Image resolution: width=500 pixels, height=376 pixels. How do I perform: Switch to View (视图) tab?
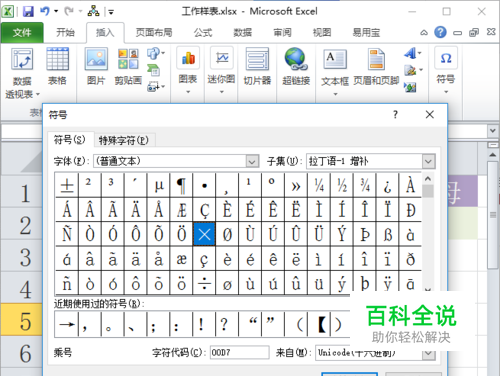(x=322, y=33)
